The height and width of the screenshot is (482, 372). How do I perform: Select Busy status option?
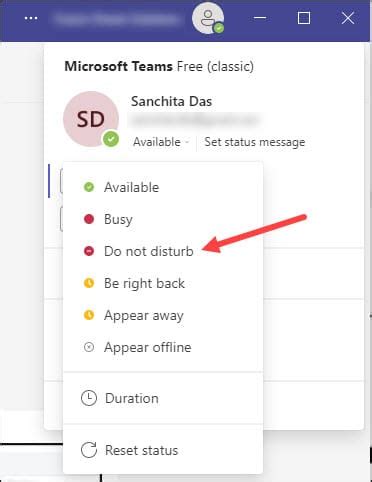coord(163,219)
